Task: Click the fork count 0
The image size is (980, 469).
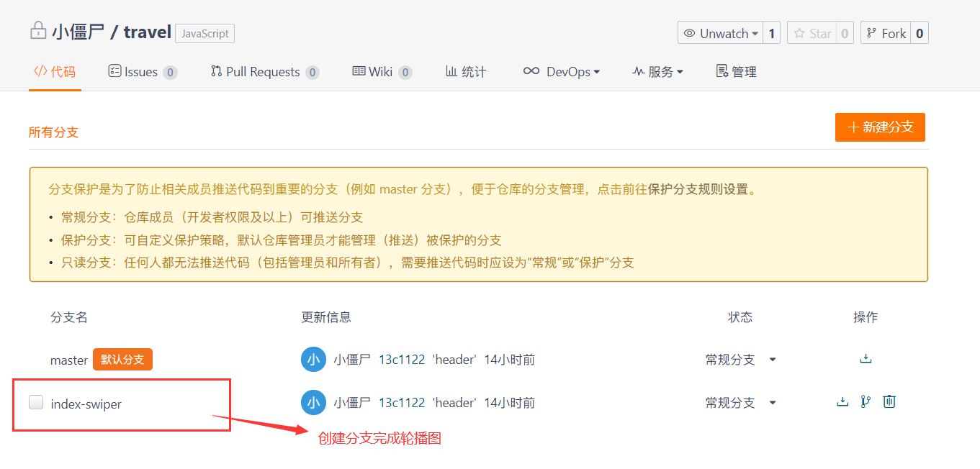Action: point(920,33)
